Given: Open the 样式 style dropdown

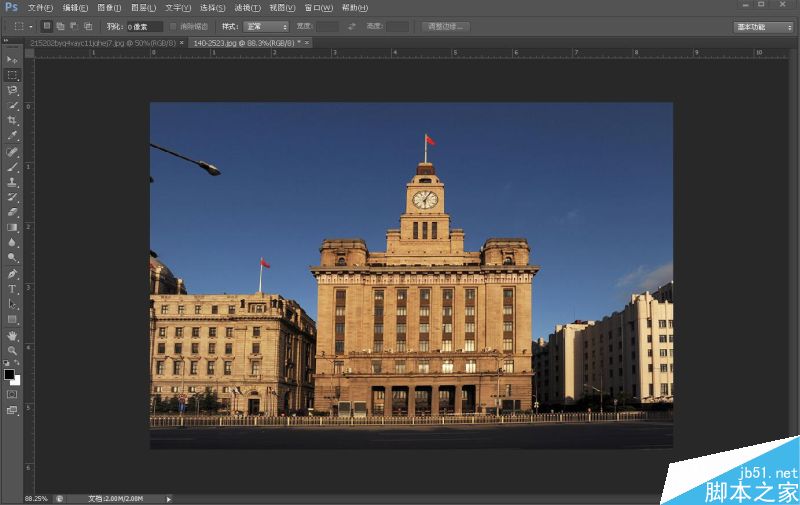Looking at the screenshot, I should 266,27.
